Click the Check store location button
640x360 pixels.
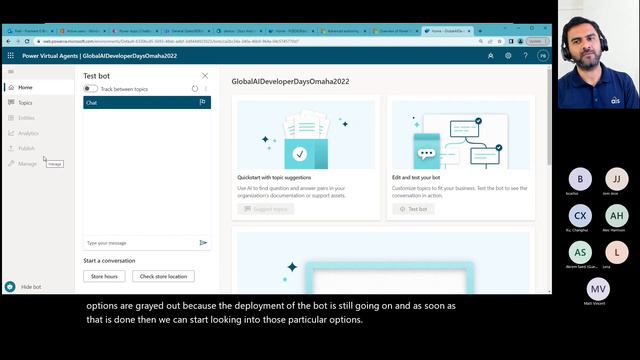click(163, 276)
